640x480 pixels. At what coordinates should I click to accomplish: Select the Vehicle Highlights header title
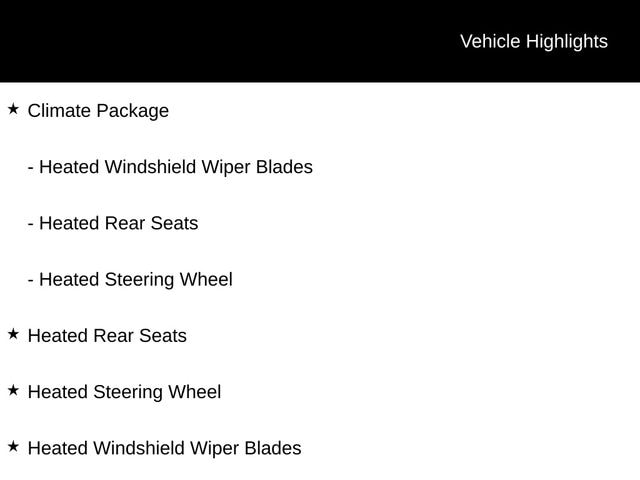533,41
